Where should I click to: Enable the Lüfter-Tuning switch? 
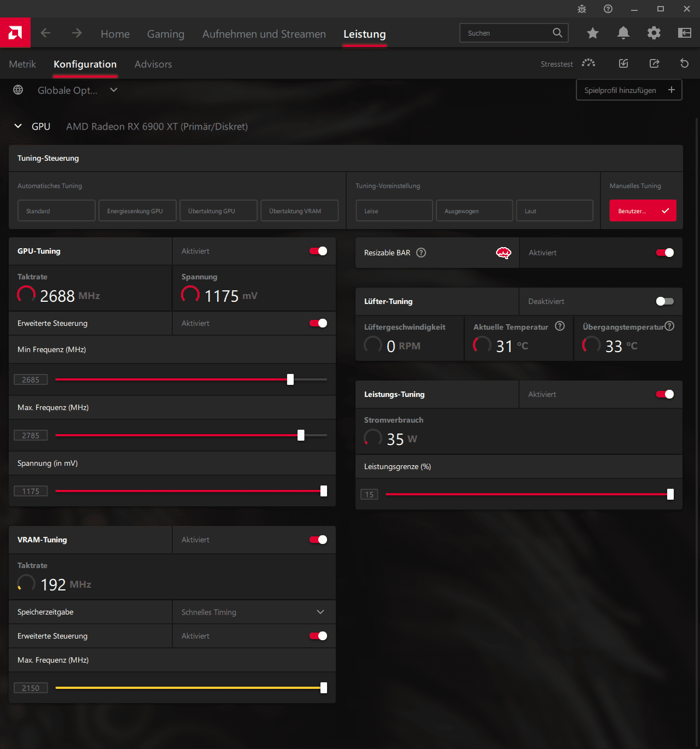(x=665, y=301)
